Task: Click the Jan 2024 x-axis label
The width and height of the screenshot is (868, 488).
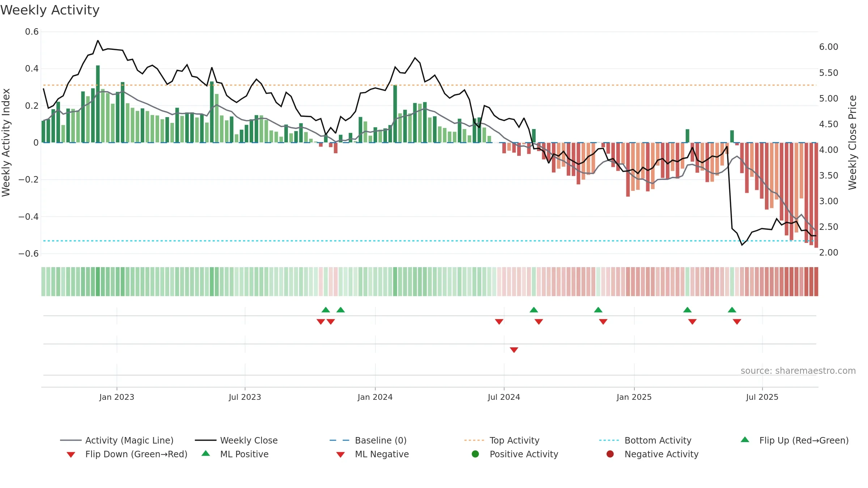Action: (375, 397)
